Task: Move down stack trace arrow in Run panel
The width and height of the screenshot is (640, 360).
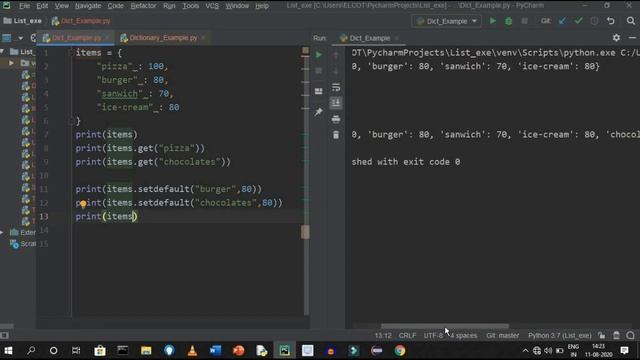Action: click(336, 71)
